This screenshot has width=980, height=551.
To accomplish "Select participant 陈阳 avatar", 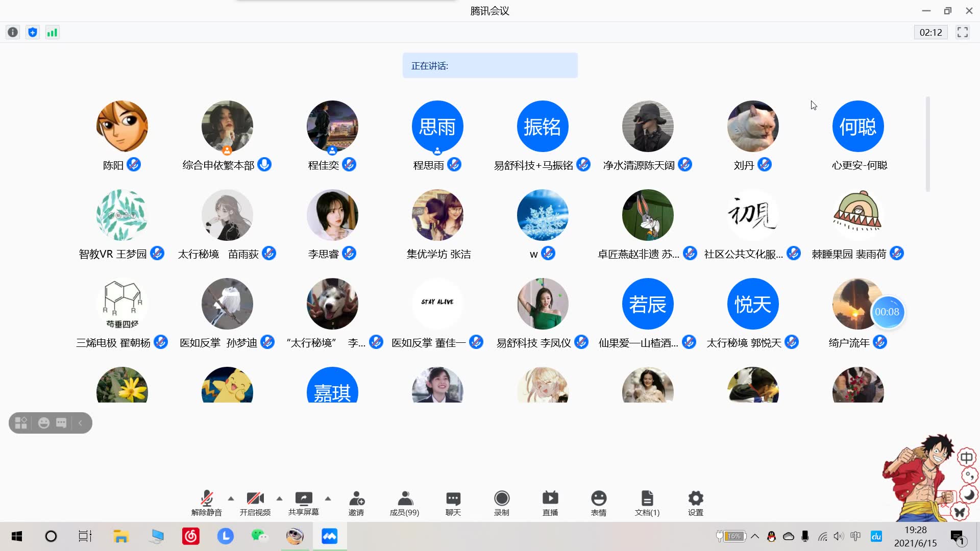I will [x=122, y=126].
